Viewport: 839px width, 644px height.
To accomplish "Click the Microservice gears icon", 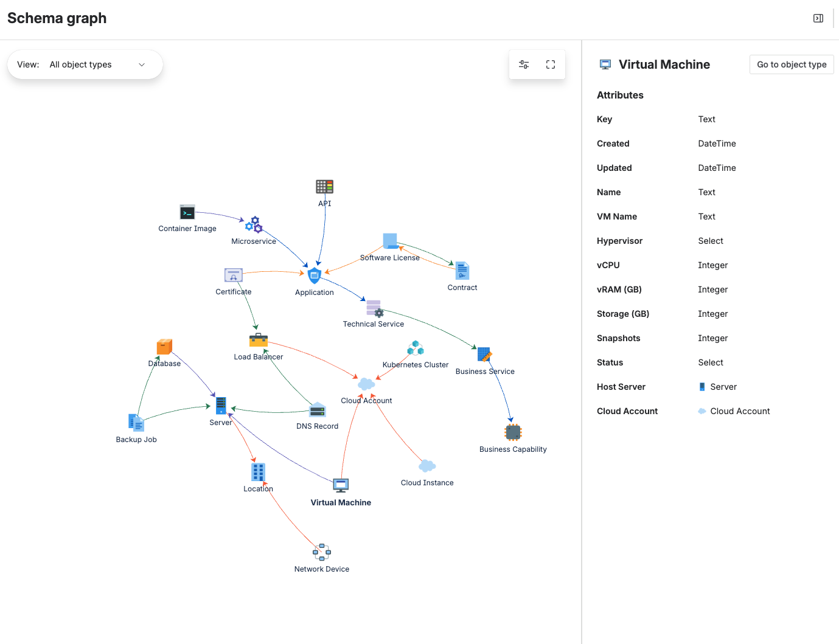I will pos(254,224).
